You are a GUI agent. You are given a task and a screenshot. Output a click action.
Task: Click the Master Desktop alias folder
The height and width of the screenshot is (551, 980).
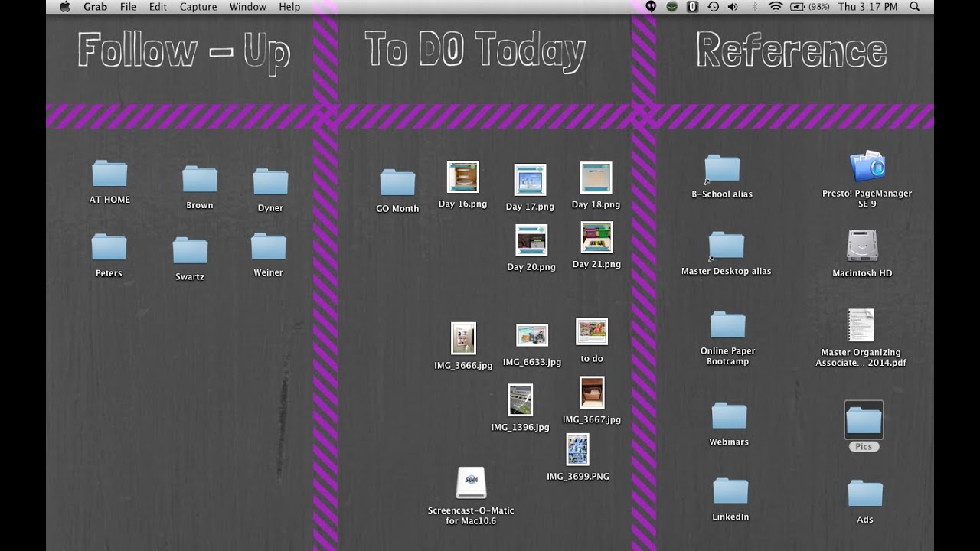(727, 246)
